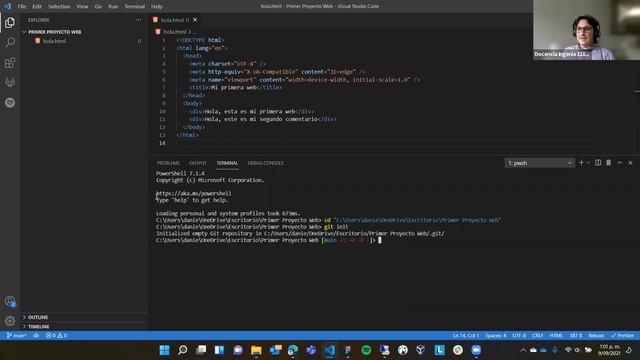Open taskbar Search icon

click(183, 350)
